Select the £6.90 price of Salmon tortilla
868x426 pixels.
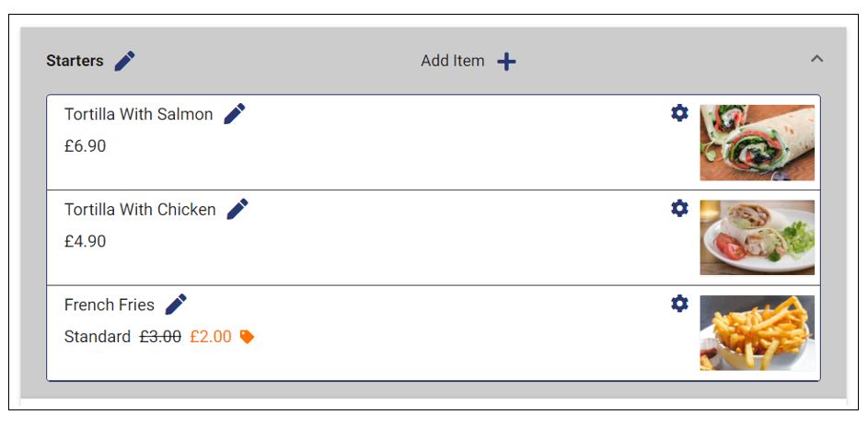(85, 146)
